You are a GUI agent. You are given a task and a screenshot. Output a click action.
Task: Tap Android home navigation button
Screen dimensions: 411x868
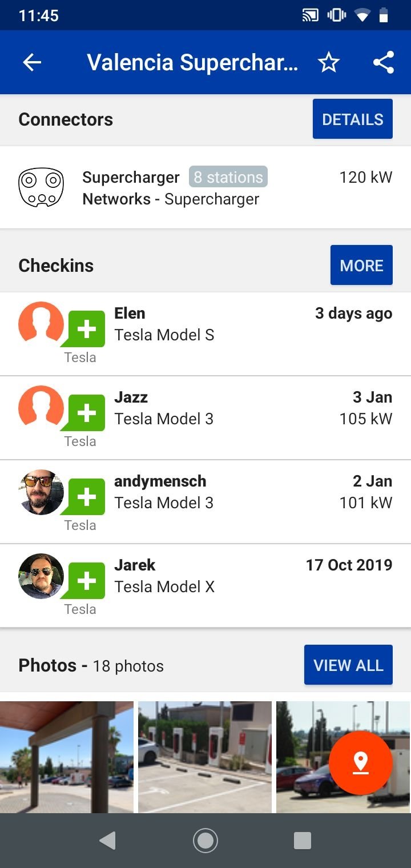tap(205, 841)
